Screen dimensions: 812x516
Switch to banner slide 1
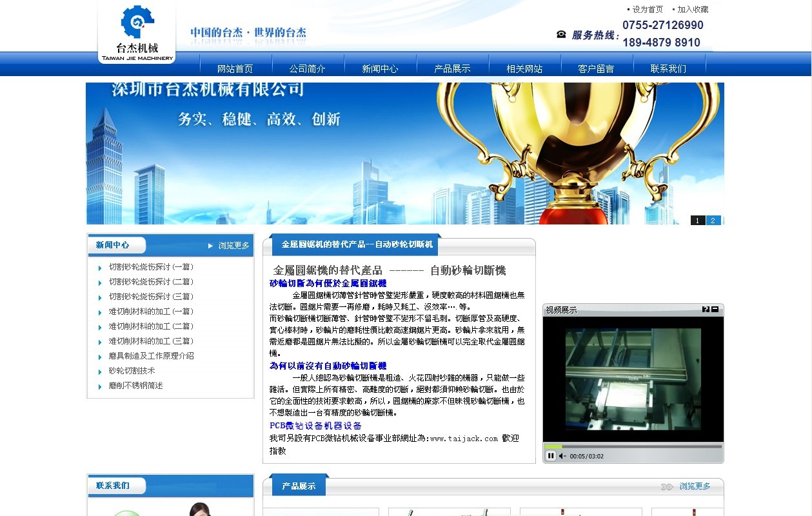click(698, 221)
